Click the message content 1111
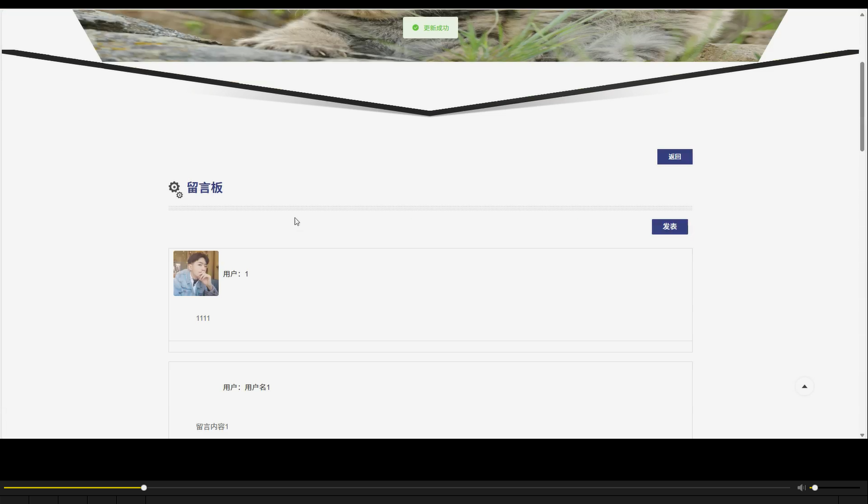Screen dimensions: 868x504 tap(203, 318)
